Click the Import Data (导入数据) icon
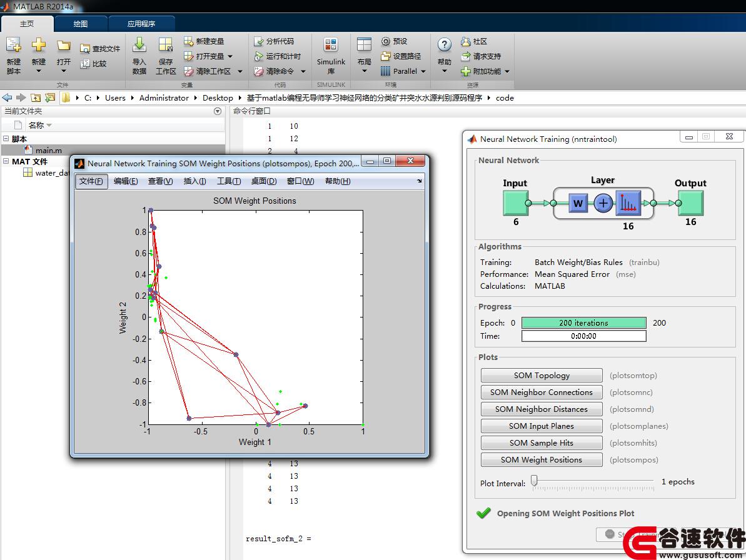The height and width of the screenshot is (560, 746). point(139,45)
